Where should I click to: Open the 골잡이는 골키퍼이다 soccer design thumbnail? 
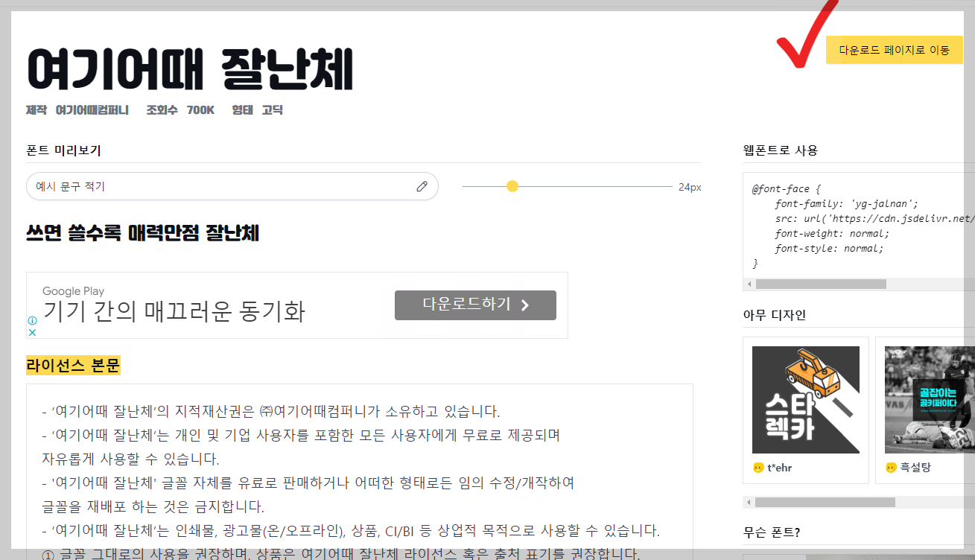(x=930, y=399)
